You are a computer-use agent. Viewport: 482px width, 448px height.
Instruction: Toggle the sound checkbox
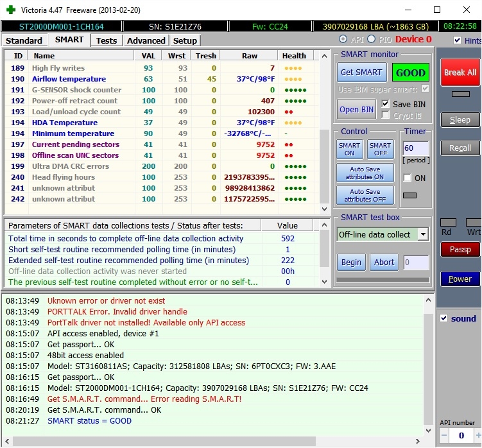pos(443,318)
